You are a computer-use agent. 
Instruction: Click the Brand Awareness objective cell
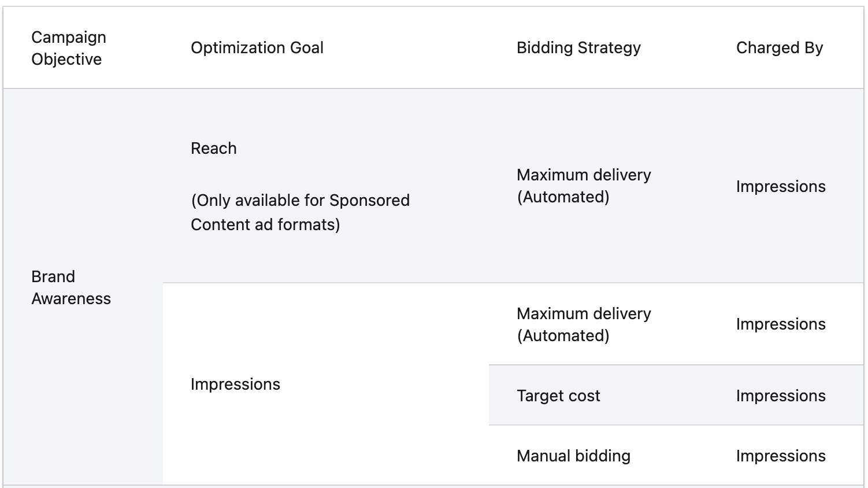[x=71, y=287]
